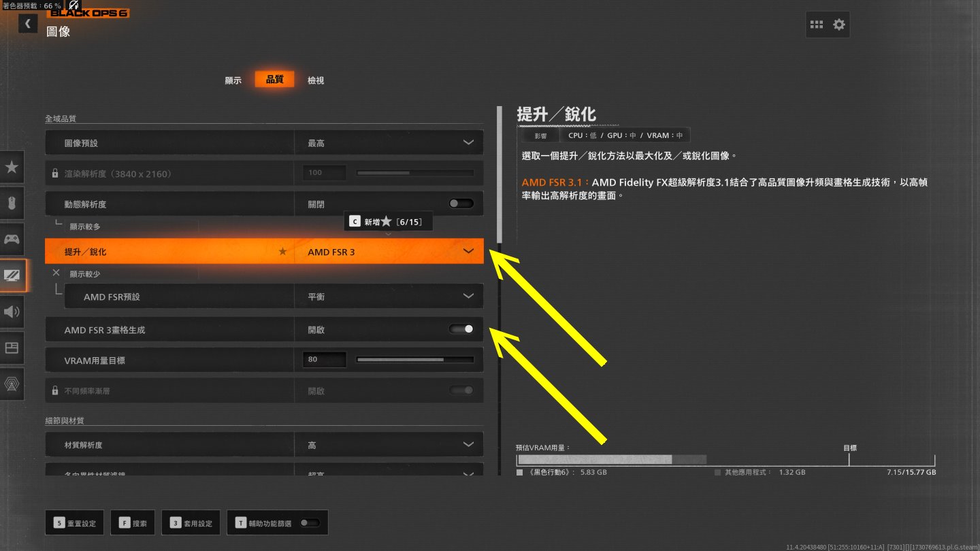Screen dimensions: 980x551
Task: Click the 目標 marker label on VRAM bar
Action: 850,448
